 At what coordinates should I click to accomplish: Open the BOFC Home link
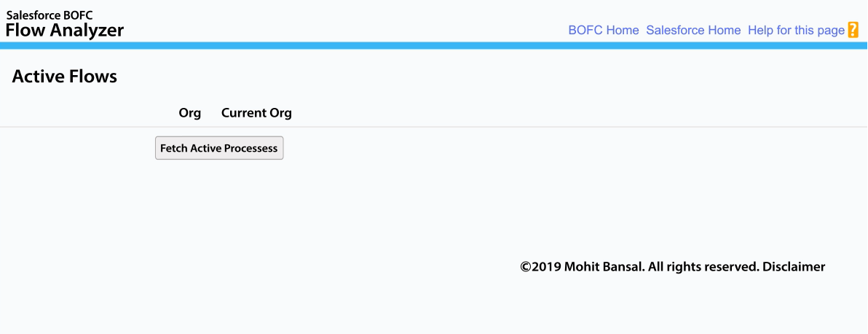[604, 30]
